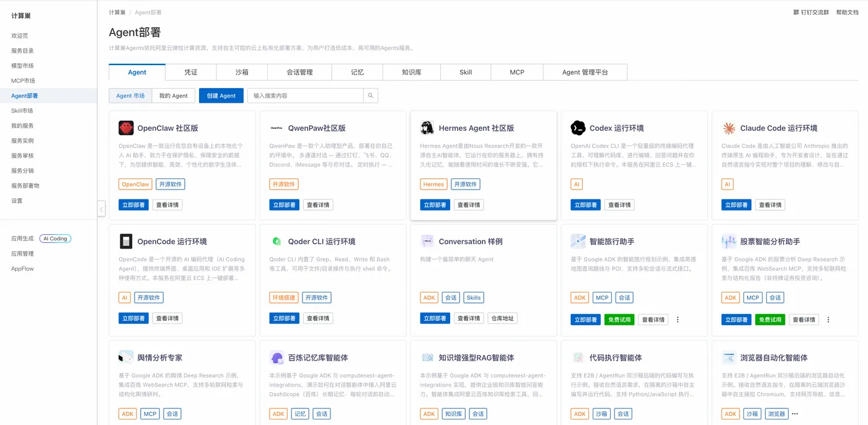868x425 pixels.
Task: Open 服务审核 in the sidebar
Action: (22, 156)
